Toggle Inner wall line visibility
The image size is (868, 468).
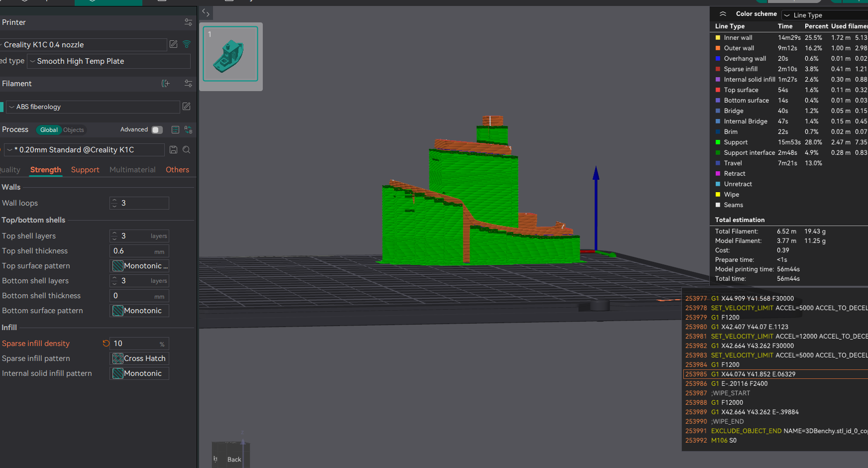pos(718,38)
